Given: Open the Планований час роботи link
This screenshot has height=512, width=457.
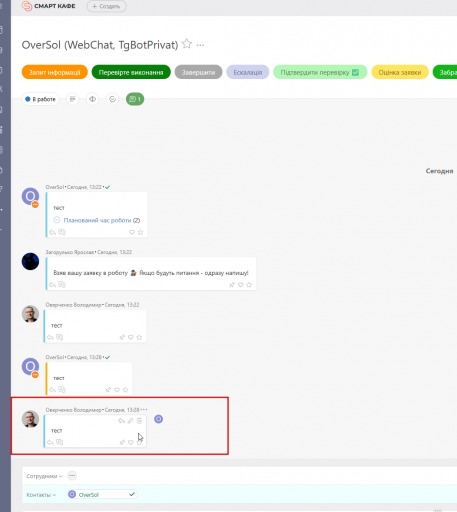Looking at the screenshot, I should [x=97, y=220].
